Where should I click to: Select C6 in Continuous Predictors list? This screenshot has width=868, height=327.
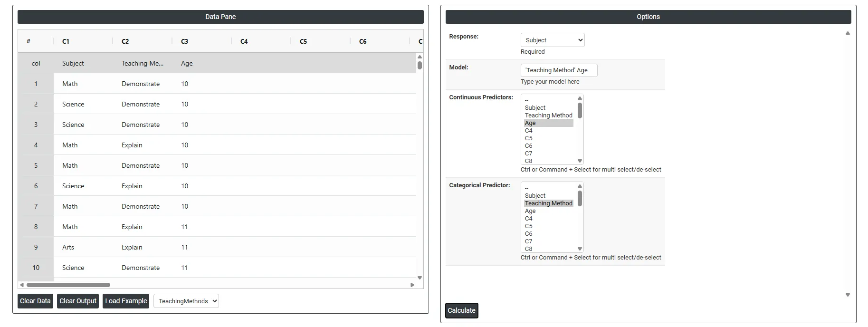click(549, 146)
